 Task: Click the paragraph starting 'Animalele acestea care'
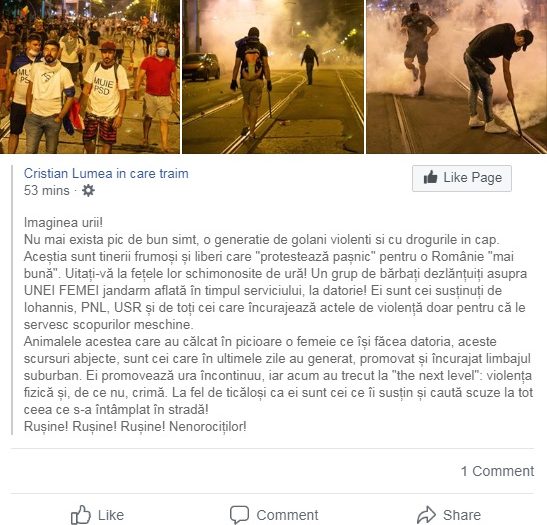coord(278,375)
